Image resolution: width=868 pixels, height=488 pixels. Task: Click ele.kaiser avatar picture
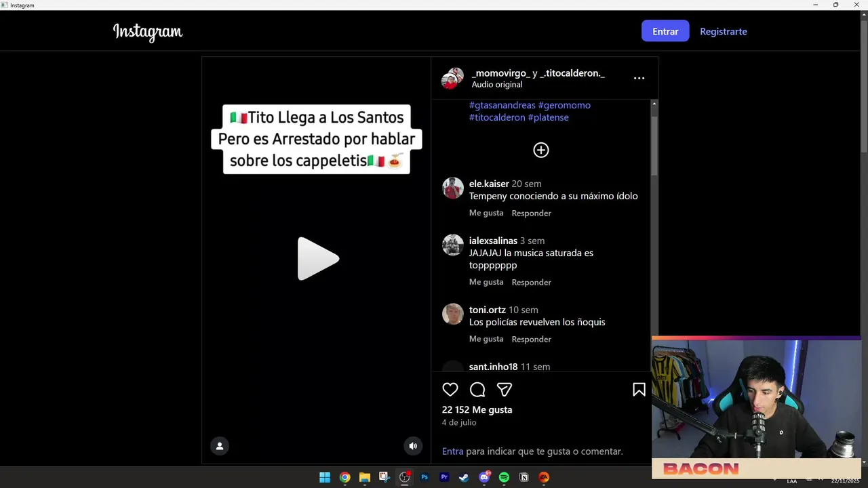[453, 188]
